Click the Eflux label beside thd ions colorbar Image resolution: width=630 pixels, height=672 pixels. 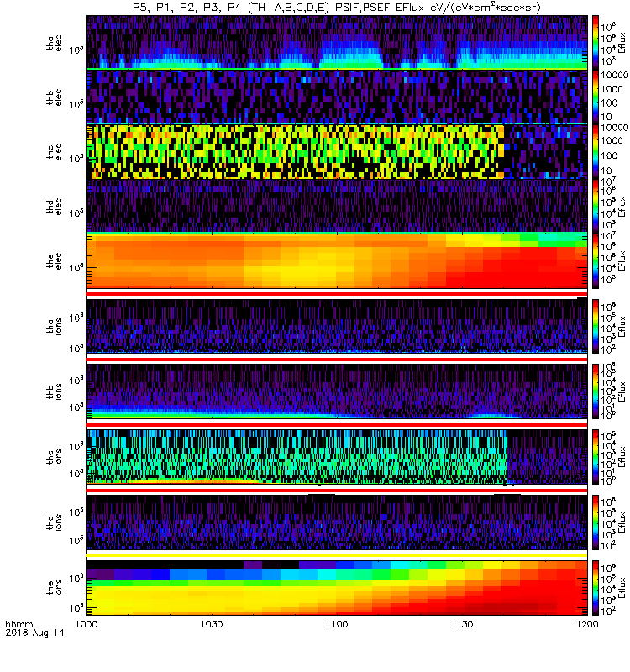tap(622, 522)
